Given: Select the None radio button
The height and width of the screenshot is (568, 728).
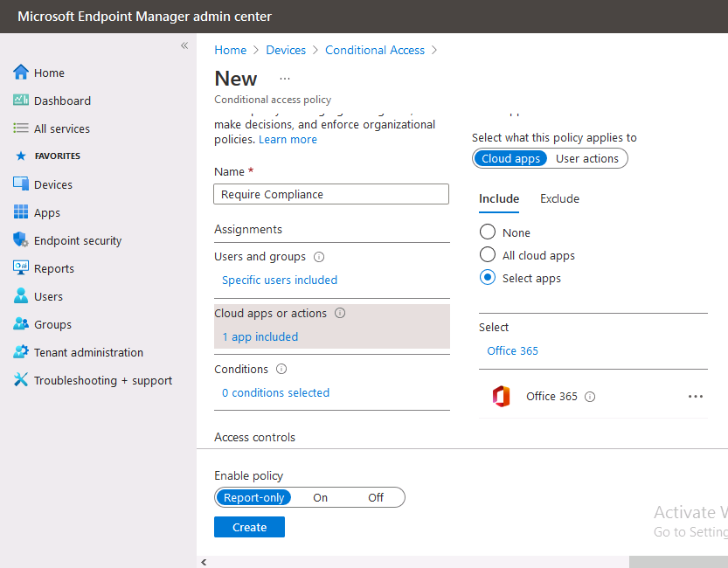Looking at the screenshot, I should tap(488, 232).
